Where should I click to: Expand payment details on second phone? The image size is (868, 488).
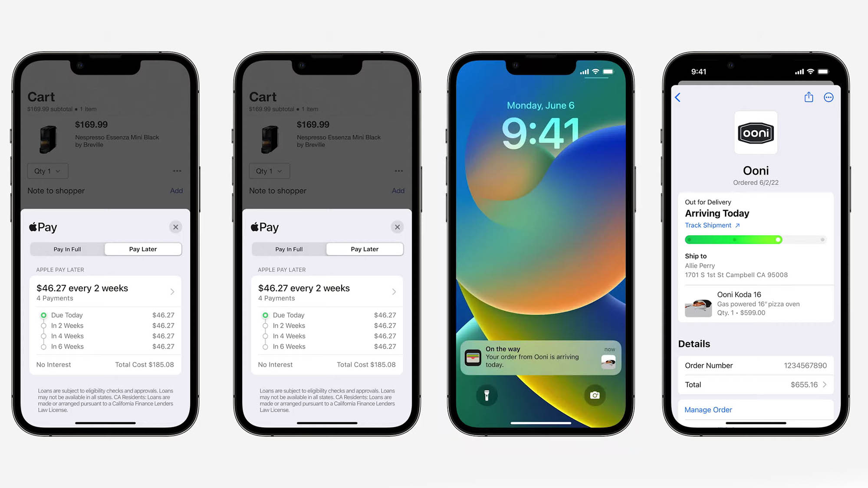coord(394,291)
